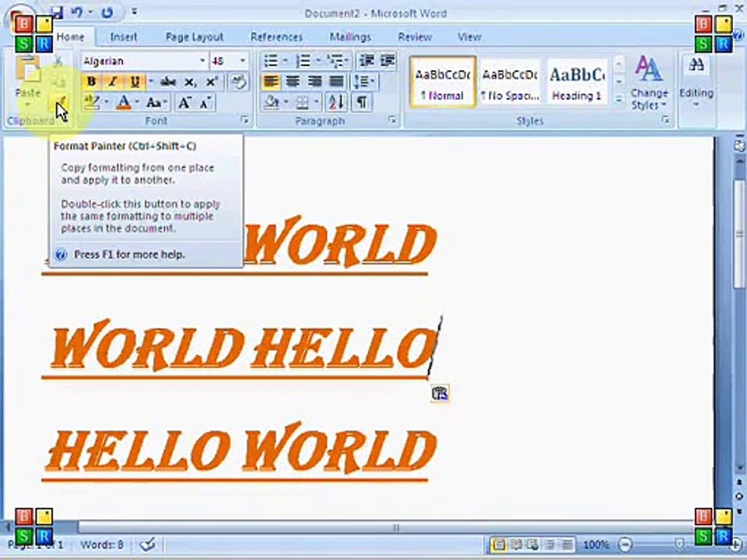Switch to Print Layout view
The width and height of the screenshot is (747, 560).
point(498,544)
